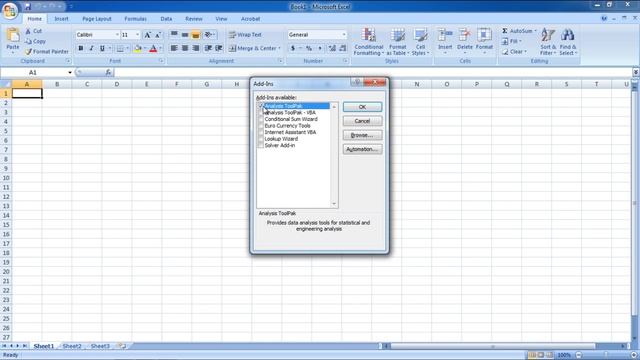Apply left text alignment
The width and height of the screenshot is (640, 360).
tap(174, 49)
